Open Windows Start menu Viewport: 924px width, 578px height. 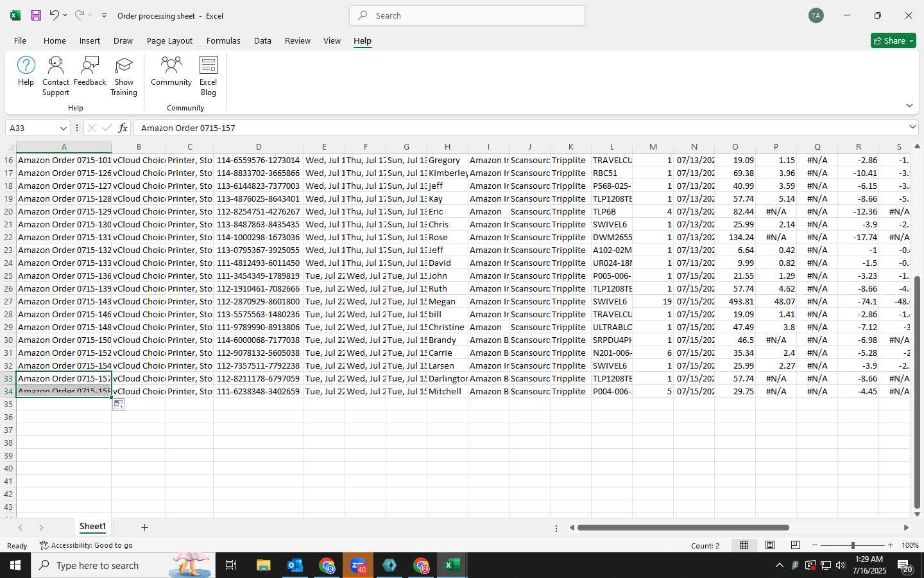click(x=15, y=565)
